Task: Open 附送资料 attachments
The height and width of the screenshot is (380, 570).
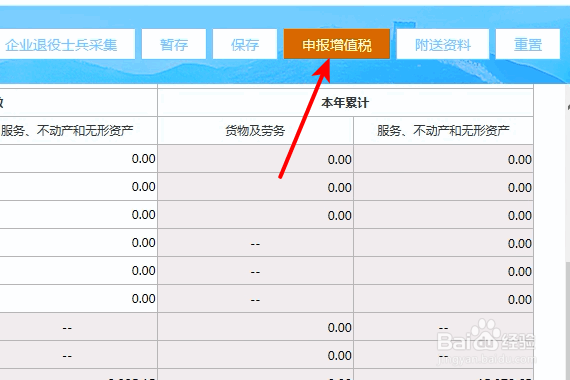Action: click(442, 44)
